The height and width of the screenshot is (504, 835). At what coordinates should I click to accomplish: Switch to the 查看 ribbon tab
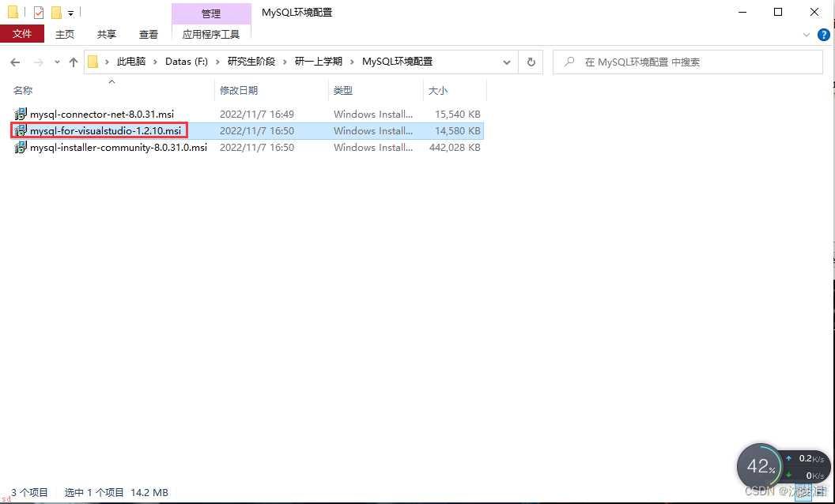click(x=149, y=34)
